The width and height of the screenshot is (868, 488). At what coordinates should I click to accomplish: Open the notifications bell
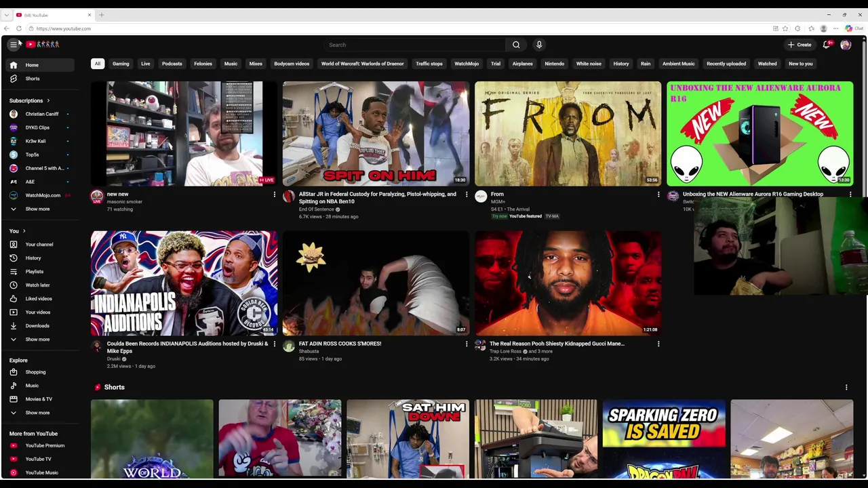click(x=827, y=45)
